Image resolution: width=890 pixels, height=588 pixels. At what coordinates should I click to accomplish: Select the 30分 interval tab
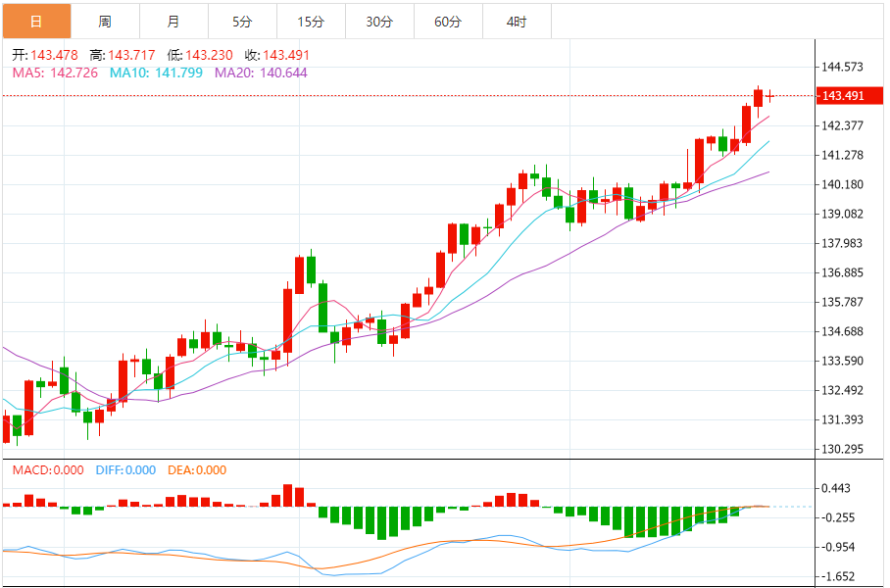pos(379,21)
